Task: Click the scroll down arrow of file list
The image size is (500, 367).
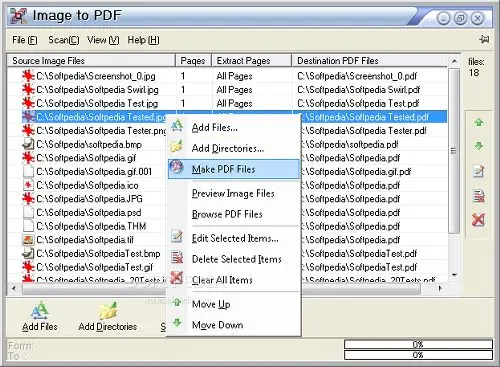Action: pos(454,275)
